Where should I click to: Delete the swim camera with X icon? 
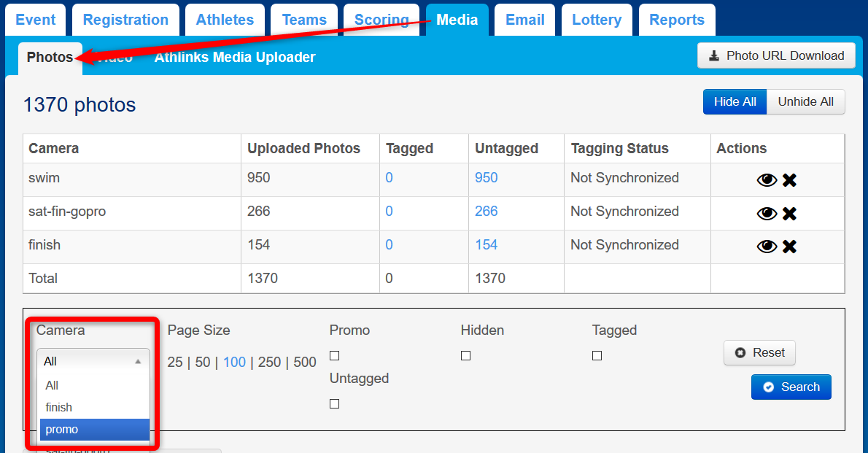(789, 180)
